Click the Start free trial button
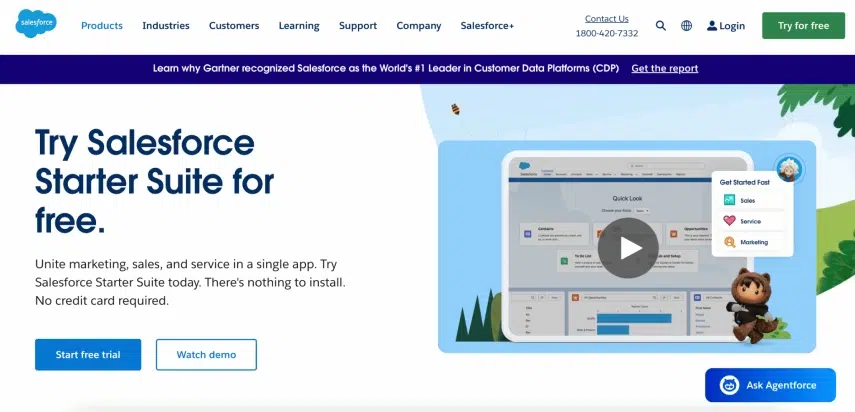The width and height of the screenshot is (855, 412). click(x=88, y=355)
